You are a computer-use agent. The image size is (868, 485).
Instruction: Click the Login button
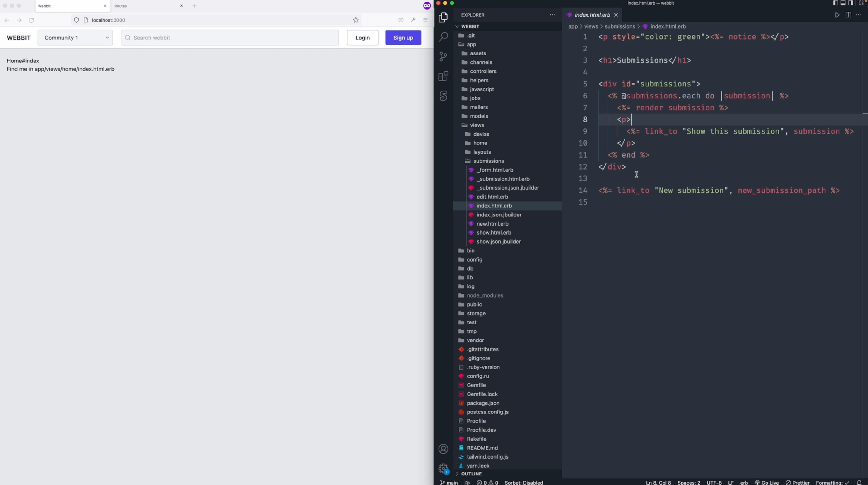coord(363,38)
